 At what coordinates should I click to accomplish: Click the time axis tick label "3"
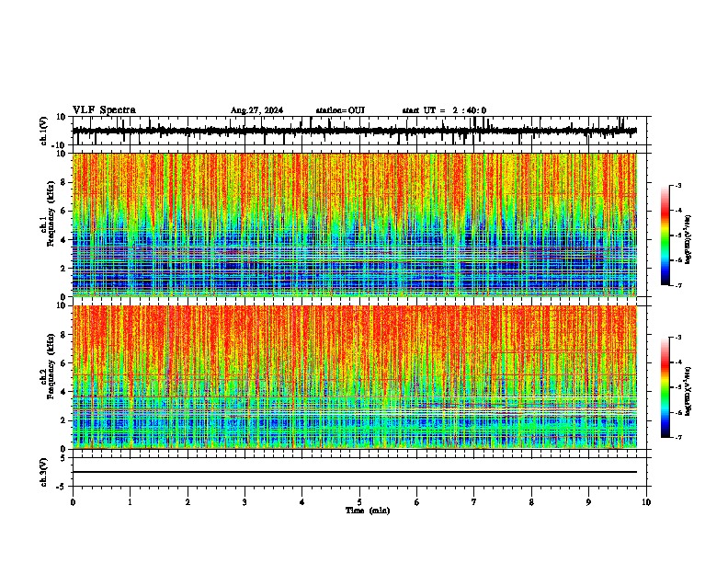245,502
